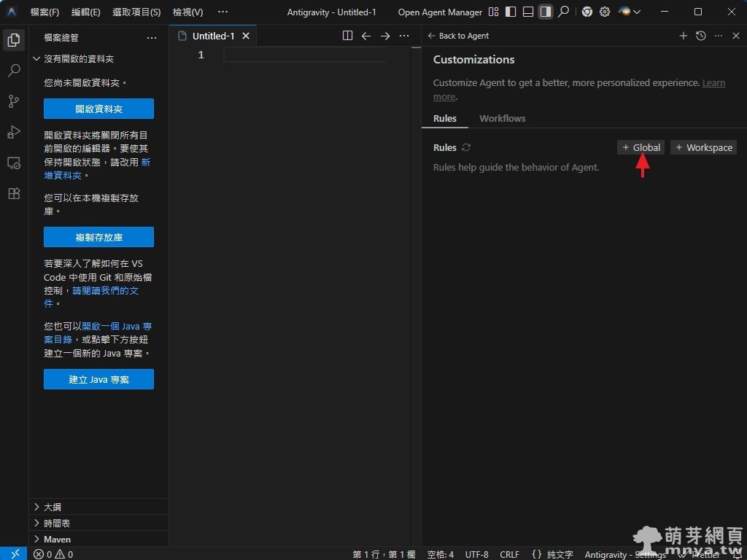
Task: Switch to the Workflows tab
Action: coord(502,118)
